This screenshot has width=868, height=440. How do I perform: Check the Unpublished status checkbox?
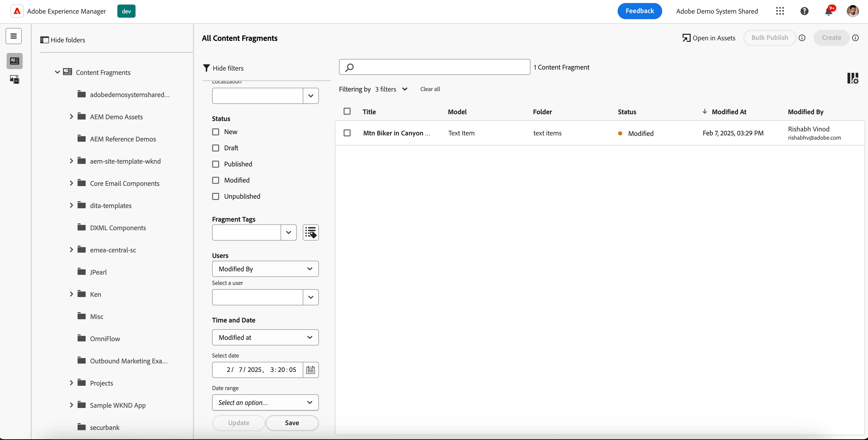216,197
